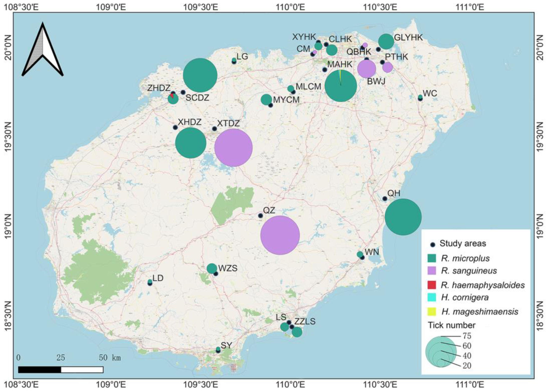Click the black segment of scale bar
547x392 pixels.
(39, 370)
